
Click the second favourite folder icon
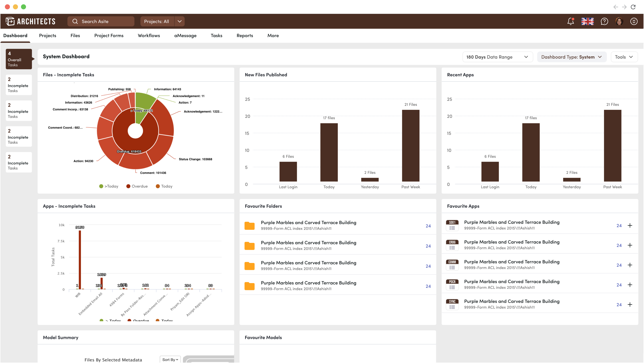[x=249, y=246]
